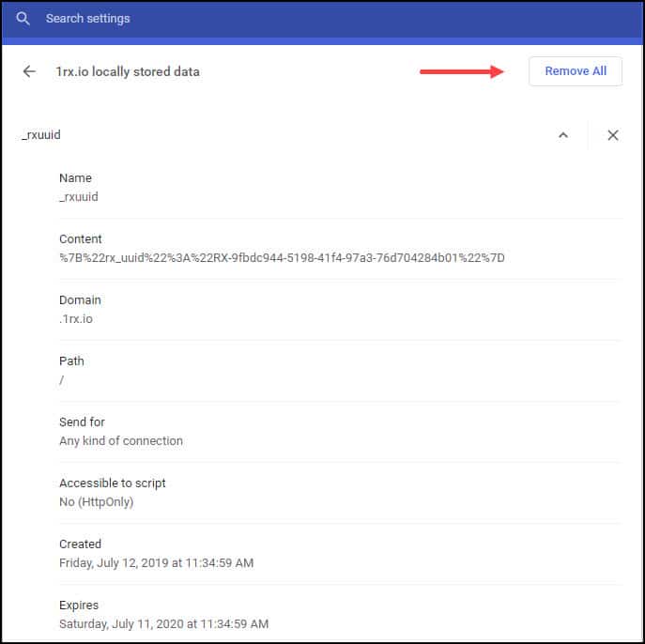The image size is (645, 644).
Task: Select the Domain value .1rx.io
Action: tap(76, 318)
